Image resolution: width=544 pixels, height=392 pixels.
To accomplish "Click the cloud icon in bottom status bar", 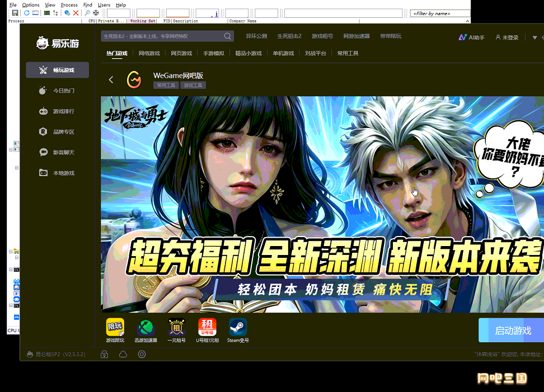I will pos(123,354).
